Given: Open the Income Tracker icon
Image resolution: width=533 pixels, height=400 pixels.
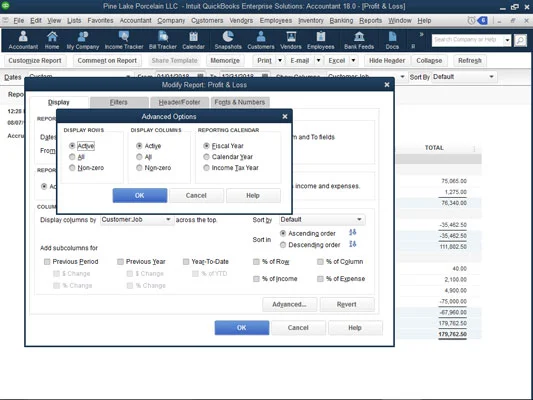Looking at the screenshot, I should coord(124,40).
